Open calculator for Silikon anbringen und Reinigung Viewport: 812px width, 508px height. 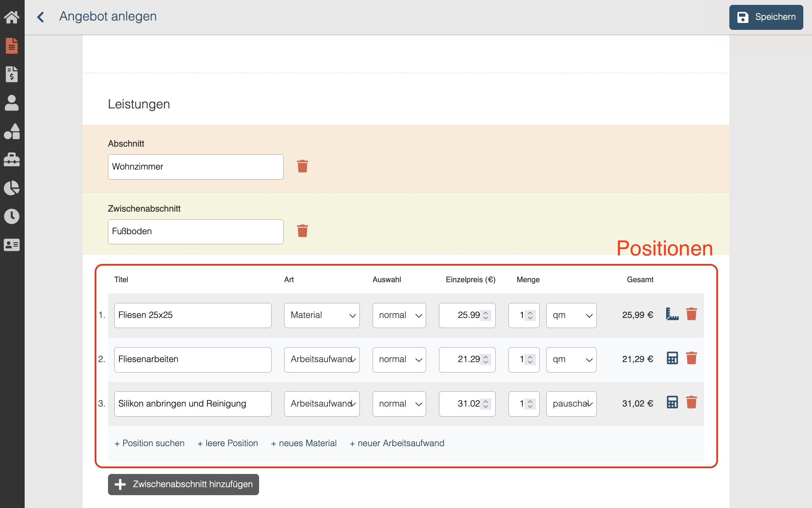672,402
